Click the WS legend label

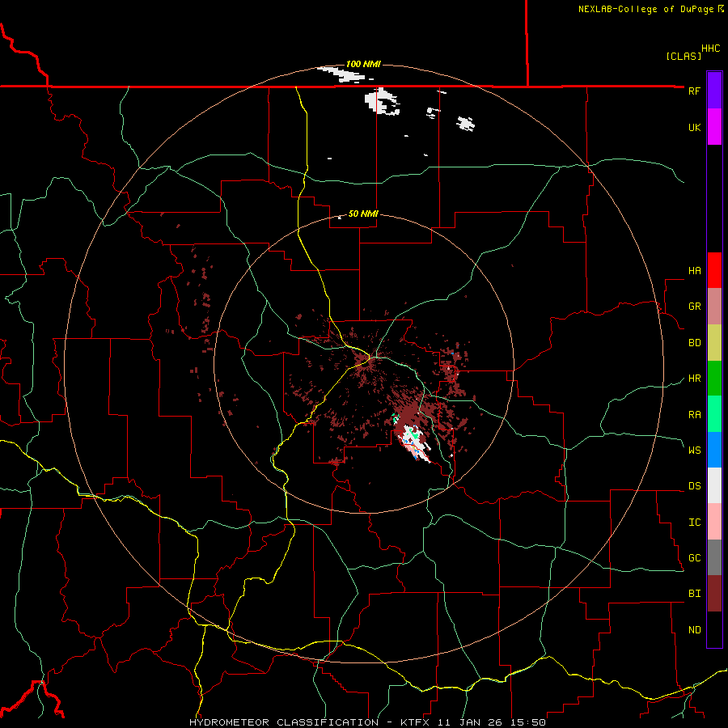click(694, 451)
